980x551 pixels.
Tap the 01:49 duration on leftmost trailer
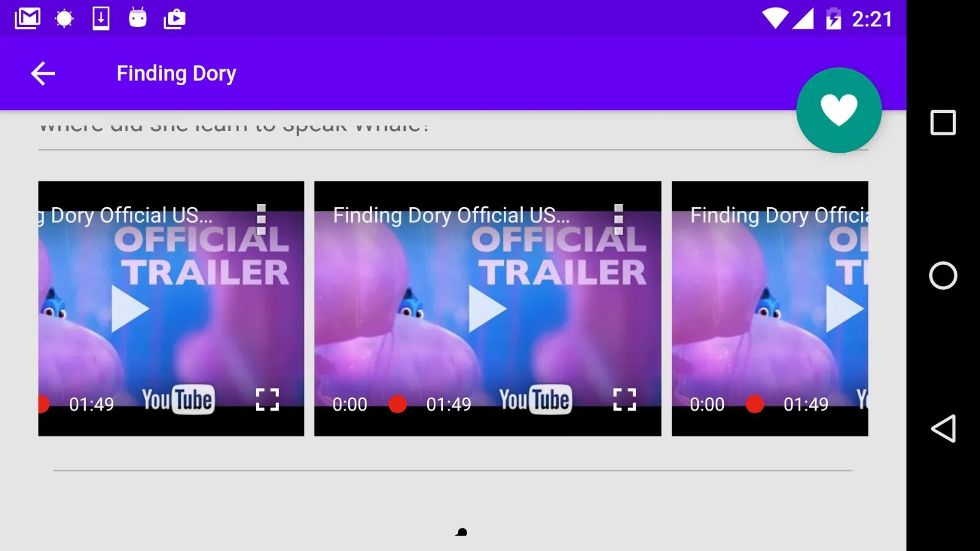91,405
